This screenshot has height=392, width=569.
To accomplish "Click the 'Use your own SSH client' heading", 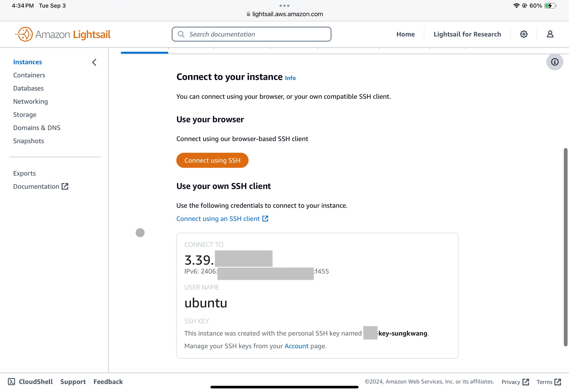I will pos(223,186).
